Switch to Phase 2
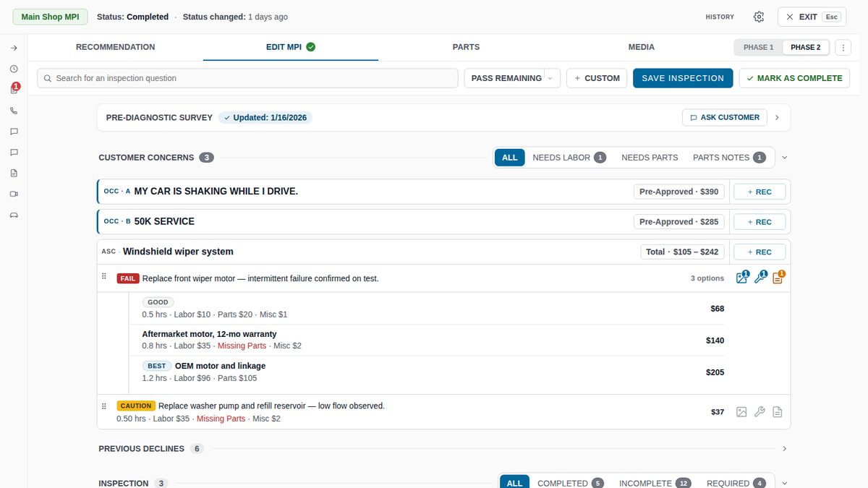Viewport: 868px width, 488px height. point(805,48)
